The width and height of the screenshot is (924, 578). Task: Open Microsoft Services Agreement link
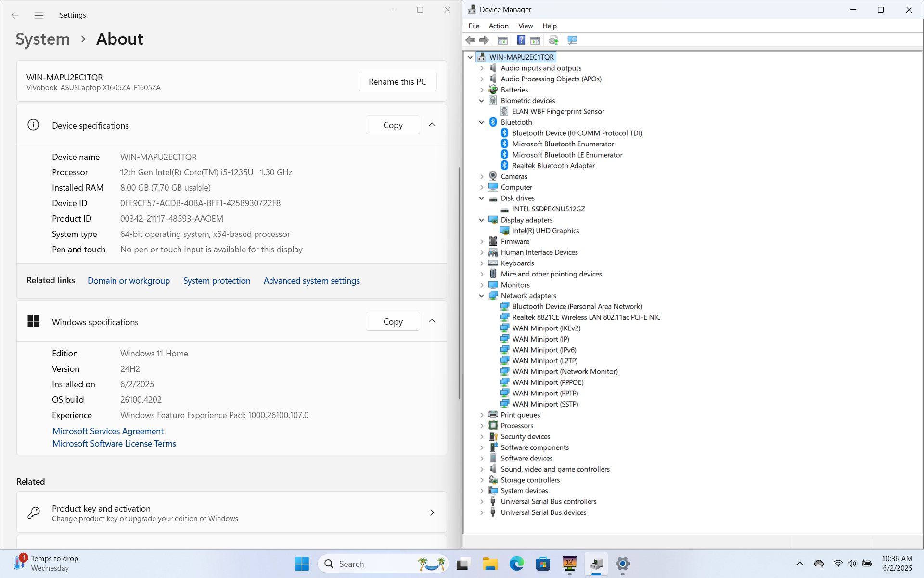[x=108, y=431]
